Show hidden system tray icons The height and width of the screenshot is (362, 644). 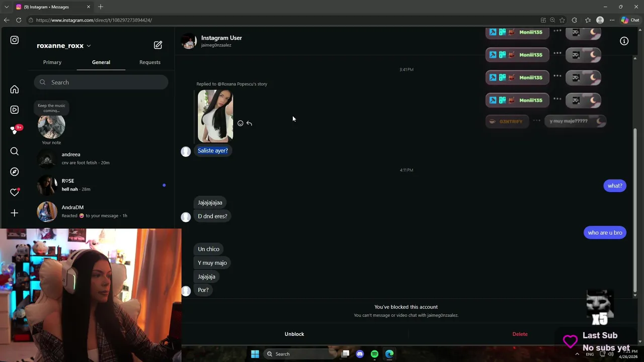click(577, 354)
